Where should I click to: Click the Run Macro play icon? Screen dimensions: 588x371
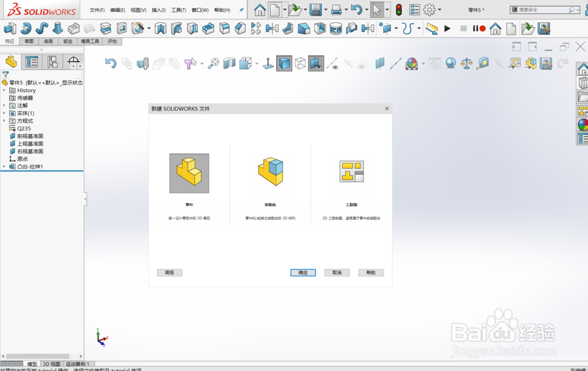point(447,28)
